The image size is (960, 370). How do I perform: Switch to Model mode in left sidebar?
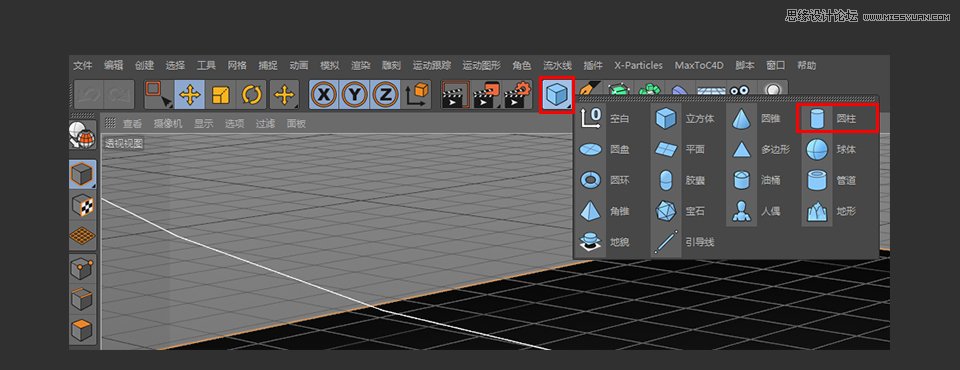(82, 175)
